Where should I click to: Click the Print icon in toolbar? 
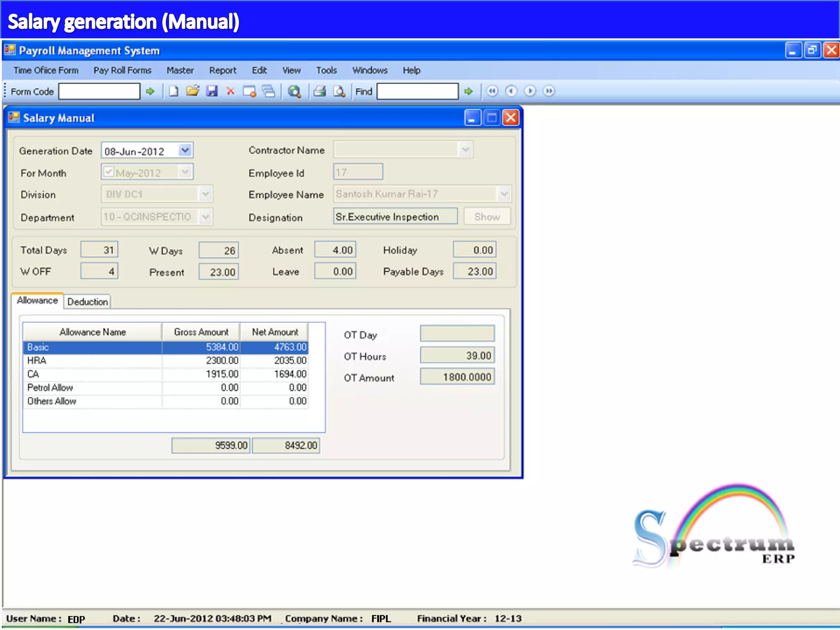point(320,91)
